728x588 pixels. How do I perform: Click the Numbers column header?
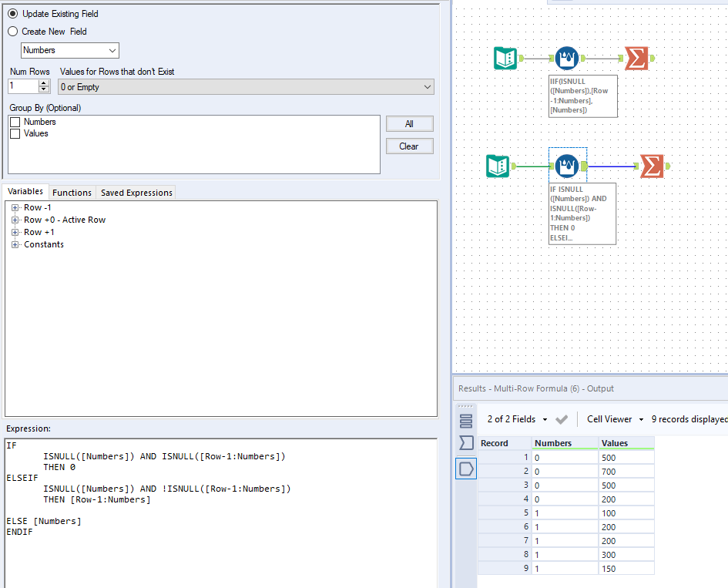(565, 443)
